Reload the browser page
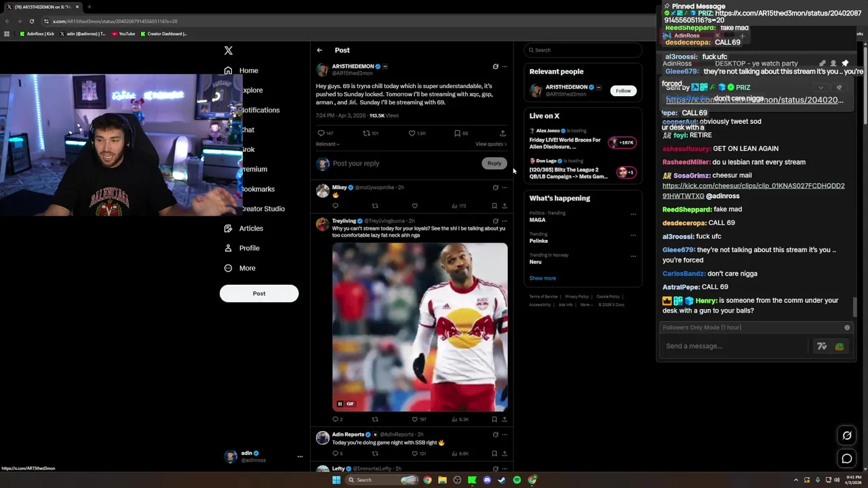This screenshot has width=868, height=488. click(31, 21)
